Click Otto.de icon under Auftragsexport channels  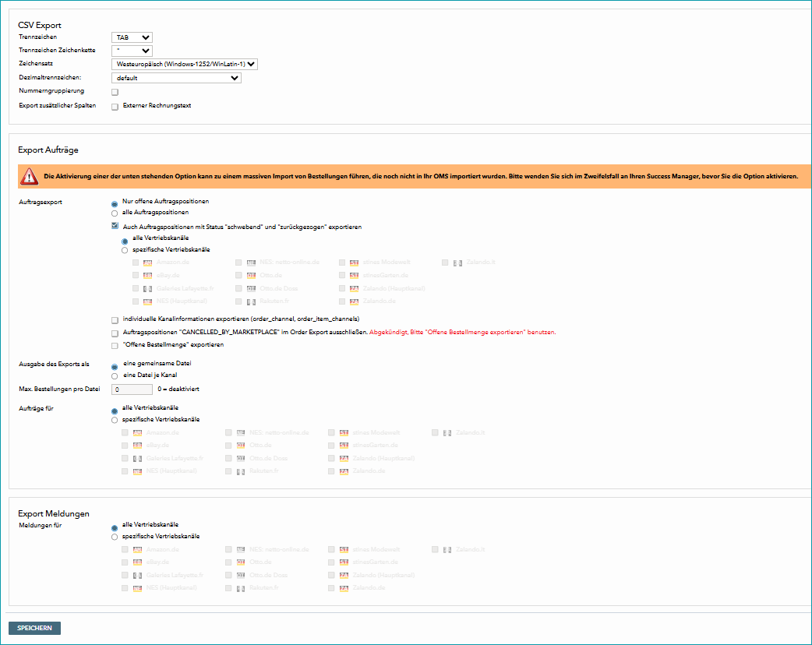tap(251, 276)
